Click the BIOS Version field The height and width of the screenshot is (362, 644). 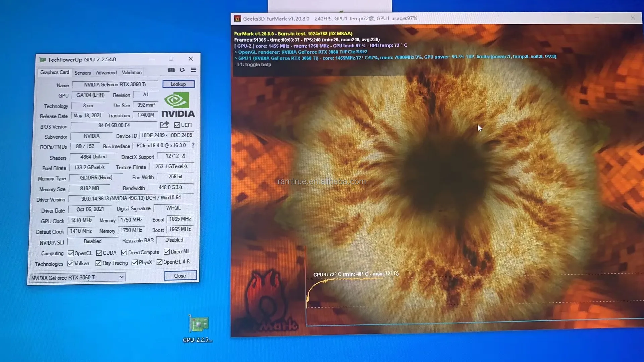[x=114, y=125]
